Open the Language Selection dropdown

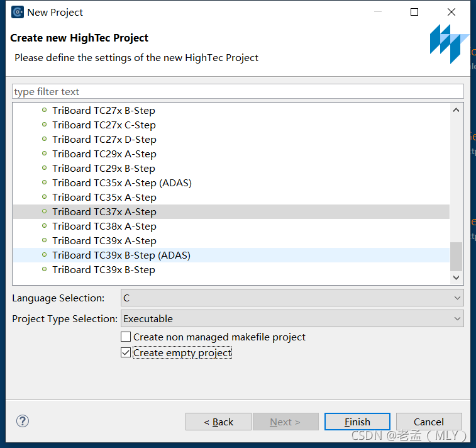pyautogui.click(x=292, y=298)
